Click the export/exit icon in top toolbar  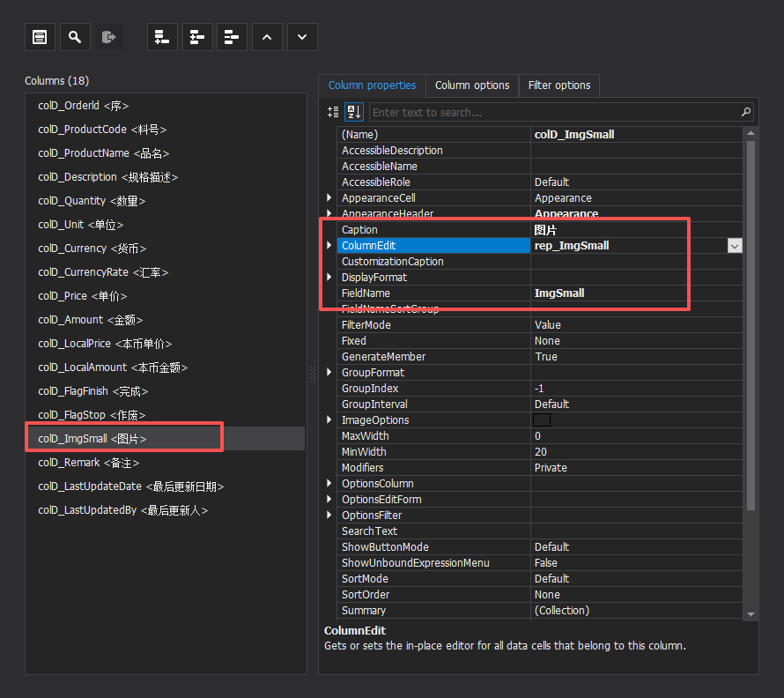[108, 36]
